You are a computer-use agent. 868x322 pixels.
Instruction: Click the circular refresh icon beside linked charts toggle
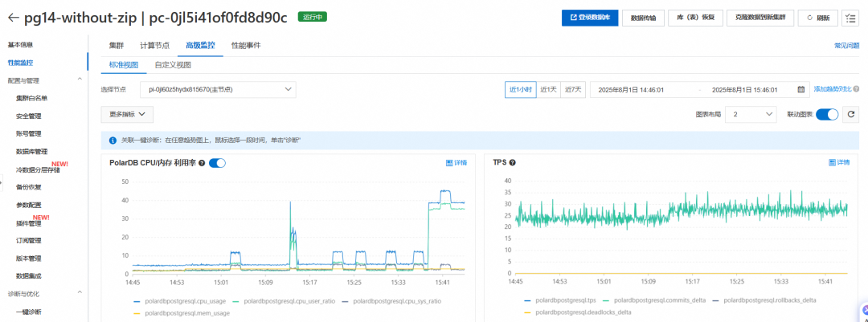pyautogui.click(x=851, y=115)
